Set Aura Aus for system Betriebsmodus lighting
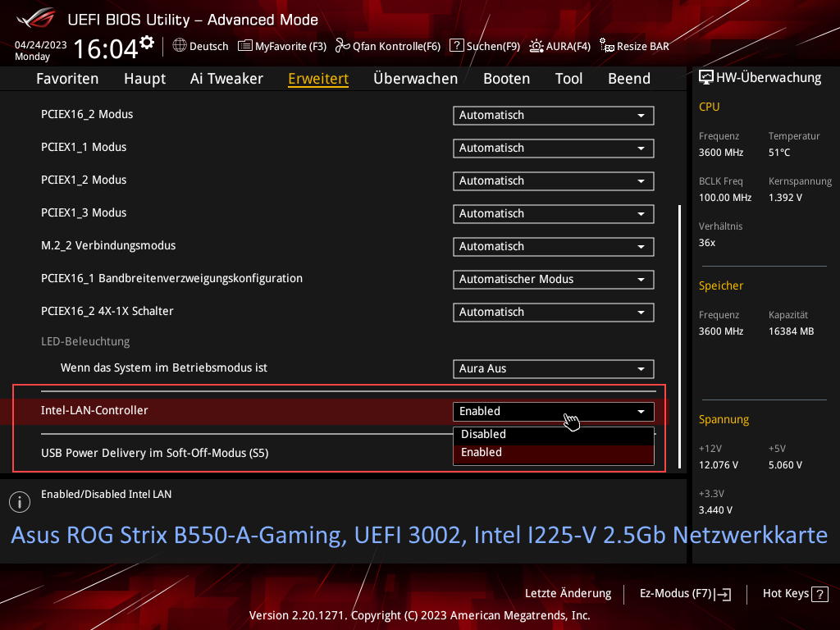Screen dimensions: 840x630 coord(553,368)
